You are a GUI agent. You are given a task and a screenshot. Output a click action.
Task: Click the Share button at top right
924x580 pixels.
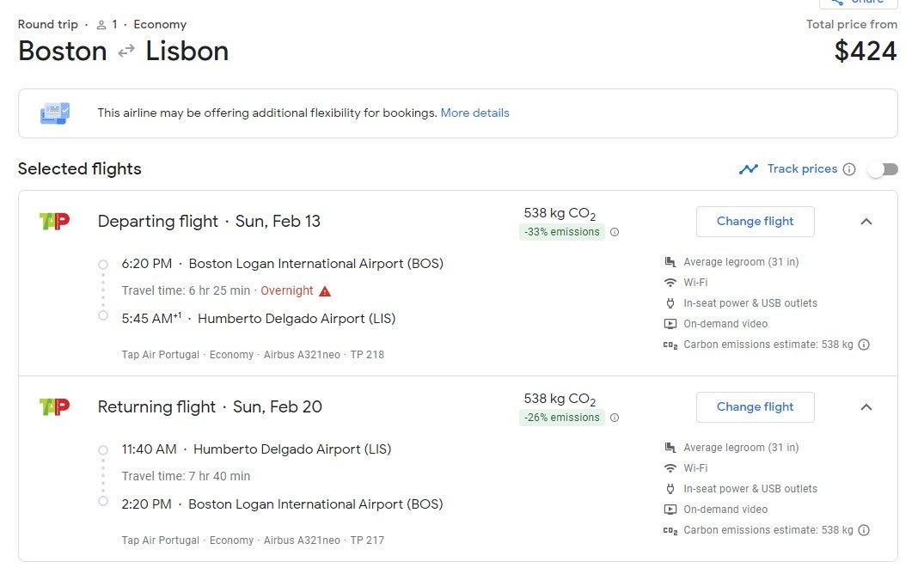(858, 3)
